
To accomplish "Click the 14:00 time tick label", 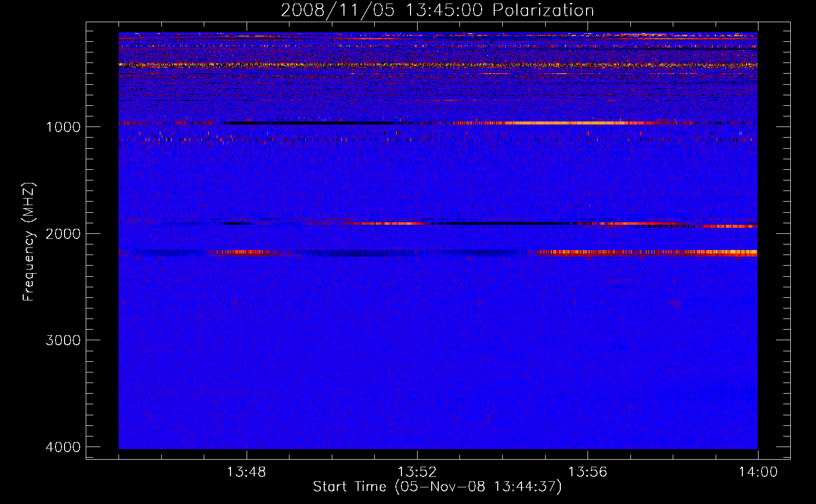I will pos(758,472).
